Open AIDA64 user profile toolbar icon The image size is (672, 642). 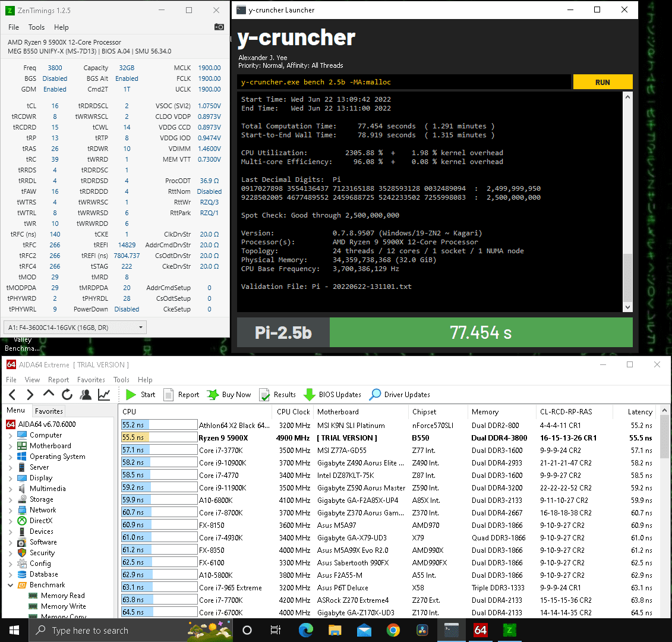tap(86, 395)
